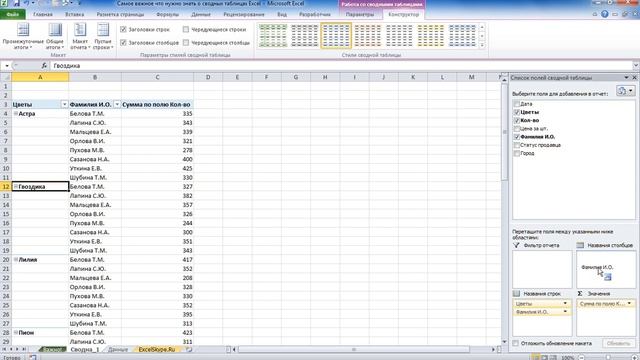Select the highlighted third pivot table style
The image size is (640, 360).
[x=336, y=36]
